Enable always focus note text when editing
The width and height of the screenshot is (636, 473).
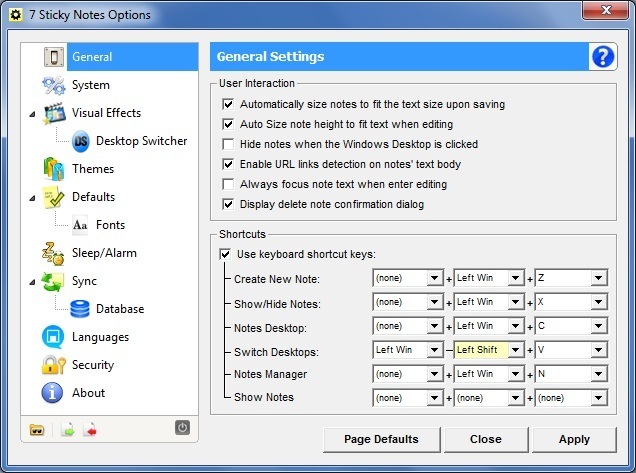[228, 184]
